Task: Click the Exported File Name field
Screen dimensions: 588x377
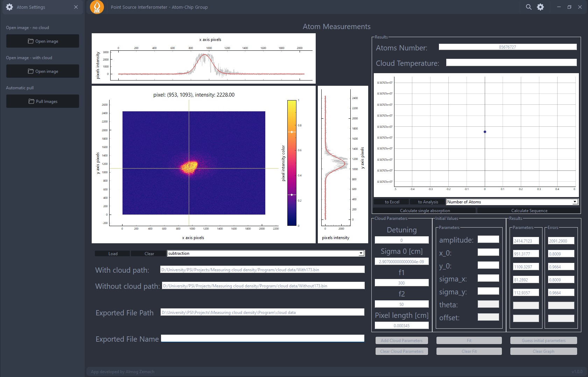Action: coord(262,338)
